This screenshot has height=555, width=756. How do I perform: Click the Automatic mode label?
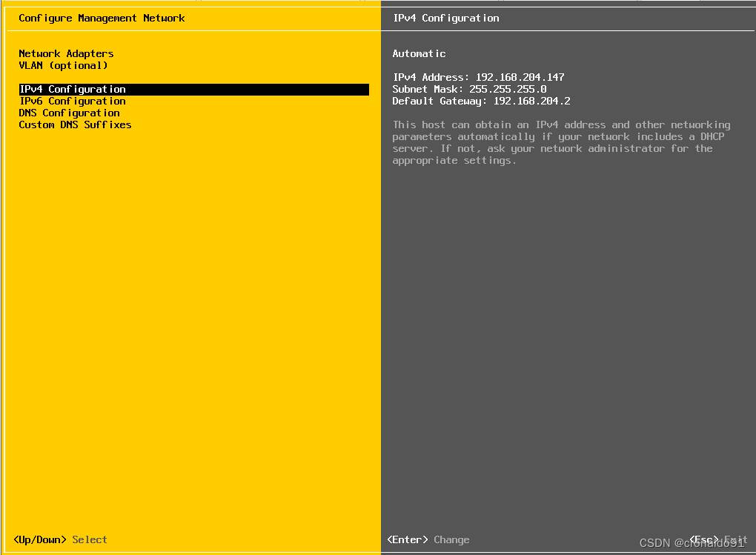tap(419, 53)
